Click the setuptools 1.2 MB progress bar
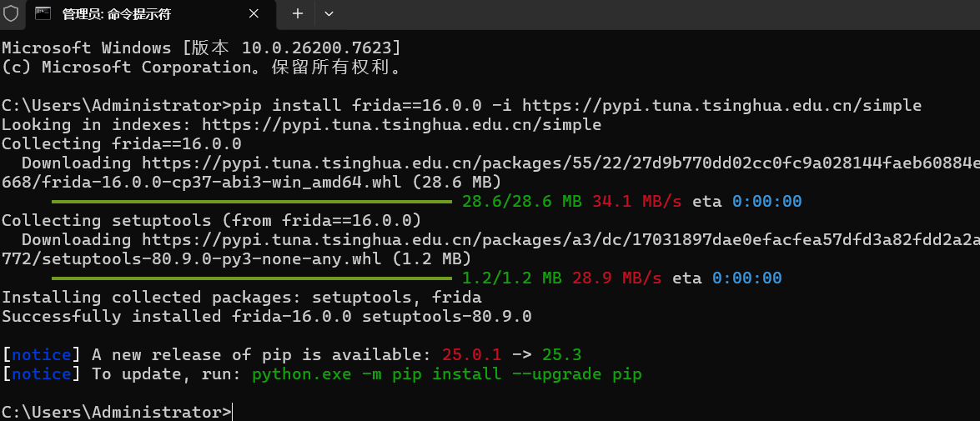This screenshot has width=980, height=421. click(x=251, y=278)
